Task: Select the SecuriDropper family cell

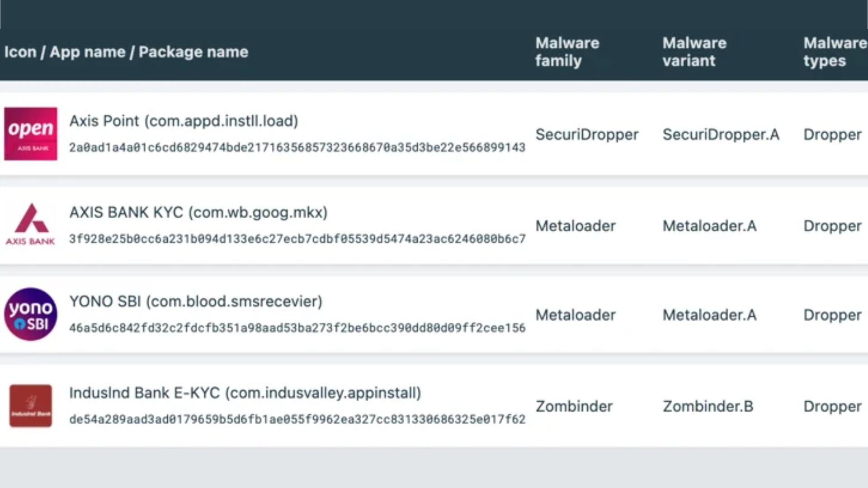Action: click(x=586, y=135)
